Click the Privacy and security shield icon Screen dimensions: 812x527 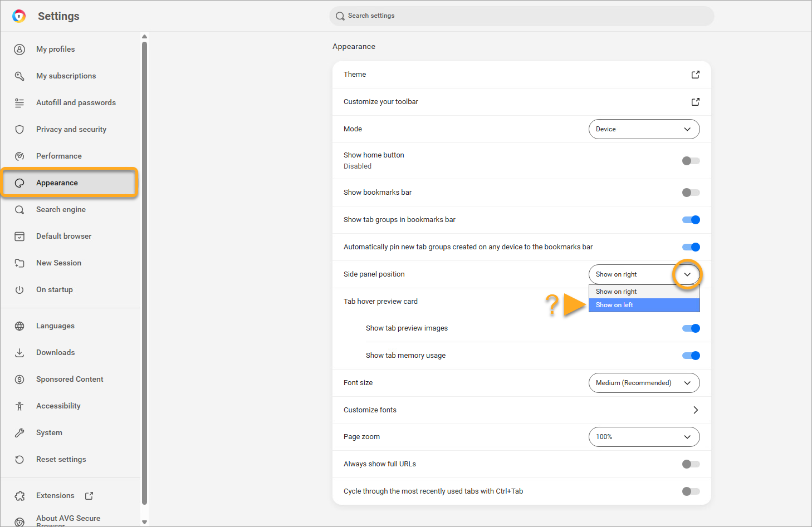[x=19, y=130]
